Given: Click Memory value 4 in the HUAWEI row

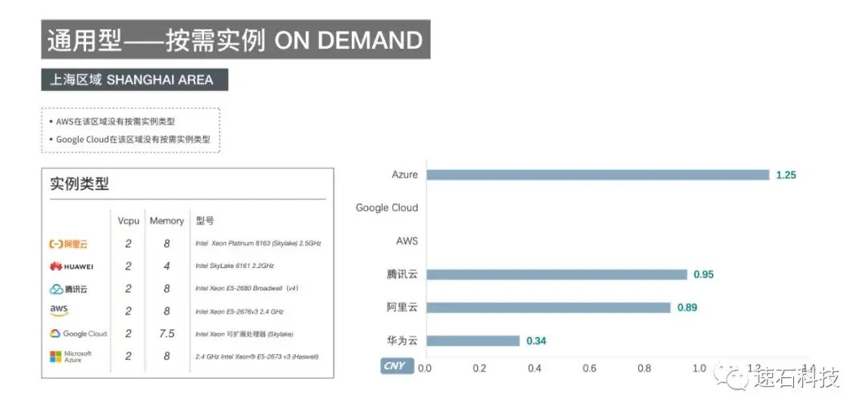Looking at the screenshot, I should [166, 266].
